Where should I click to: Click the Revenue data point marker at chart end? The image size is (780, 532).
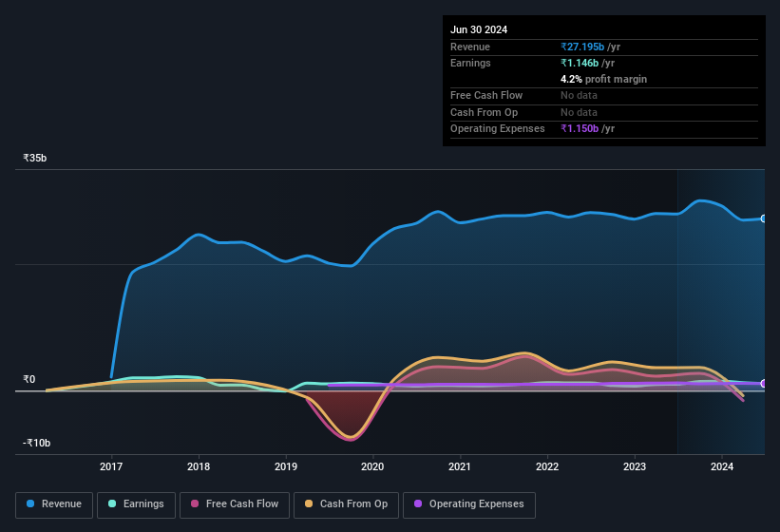(764, 218)
